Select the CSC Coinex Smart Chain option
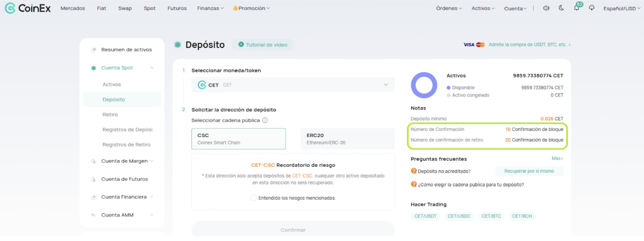644x241 pixels. [238, 139]
